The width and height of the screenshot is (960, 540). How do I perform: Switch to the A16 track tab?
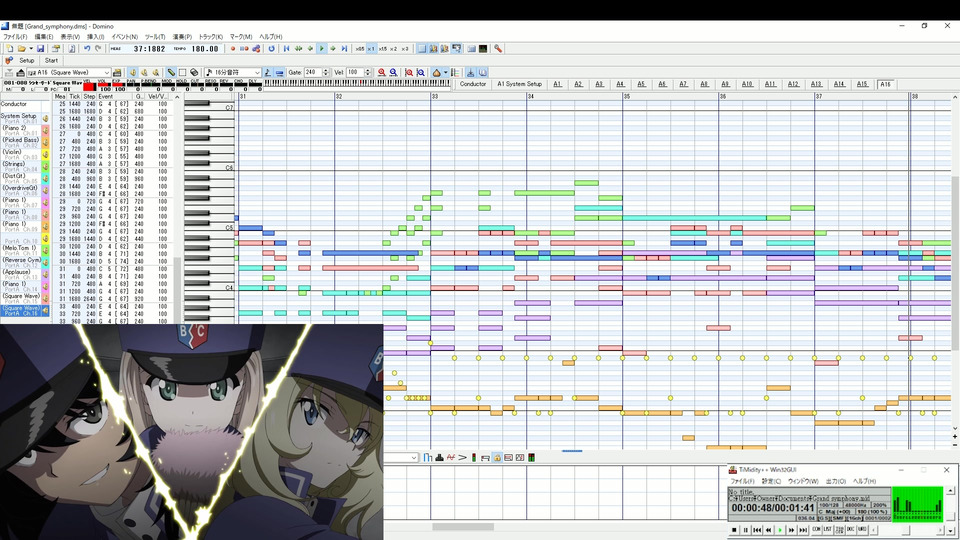pyautogui.click(x=885, y=84)
